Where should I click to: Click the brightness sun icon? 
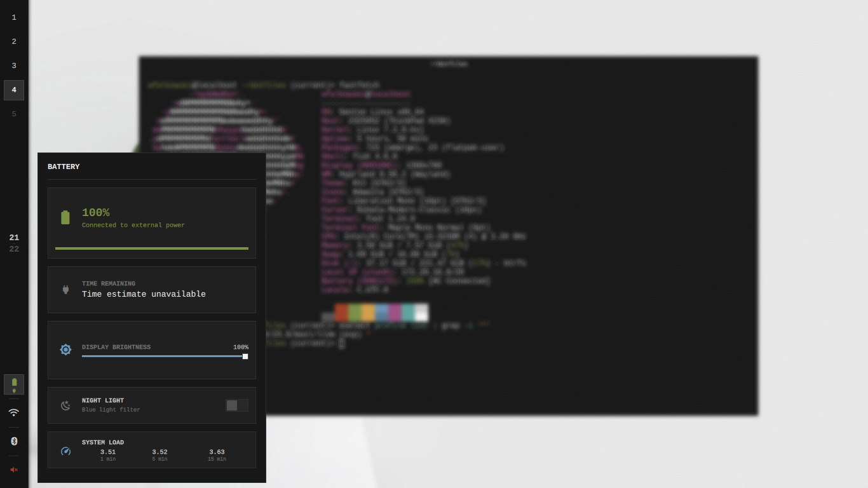65,349
